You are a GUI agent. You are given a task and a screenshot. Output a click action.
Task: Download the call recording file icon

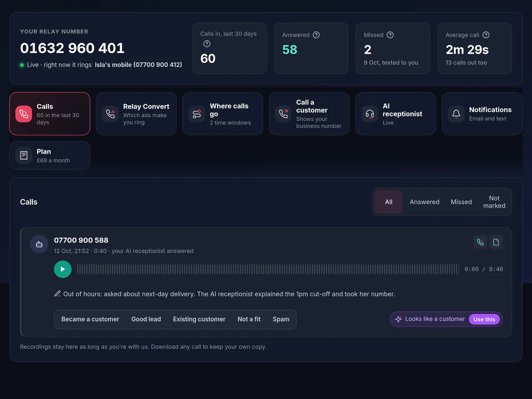pyautogui.click(x=496, y=242)
